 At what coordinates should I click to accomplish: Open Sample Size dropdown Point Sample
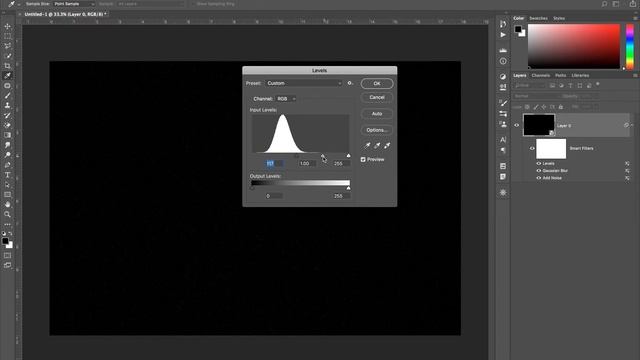(x=74, y=4)
